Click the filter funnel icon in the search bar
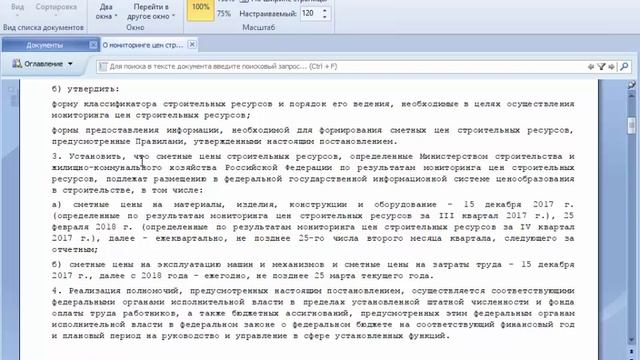This screenshot has height=360, width=640. (x=601, y=67)
